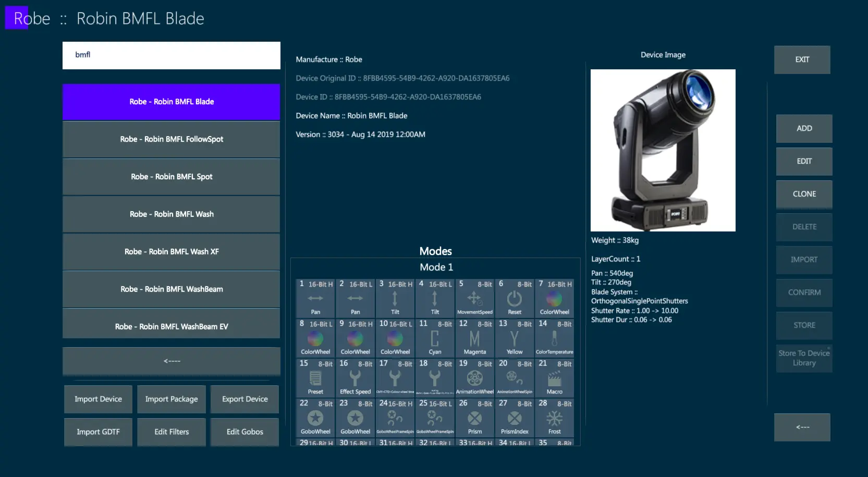868x477 pixels.
Task: Select channel 3 Tilt 16-Bit H tile
Action: [x=395, y=298]
